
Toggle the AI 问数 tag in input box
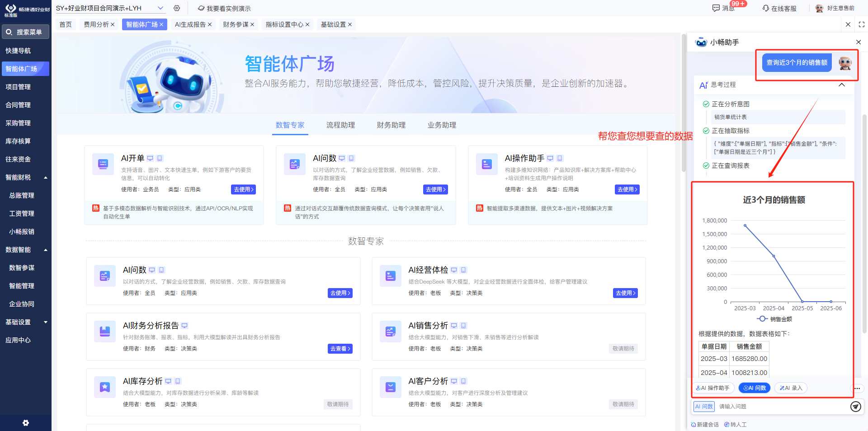[704, 407]
